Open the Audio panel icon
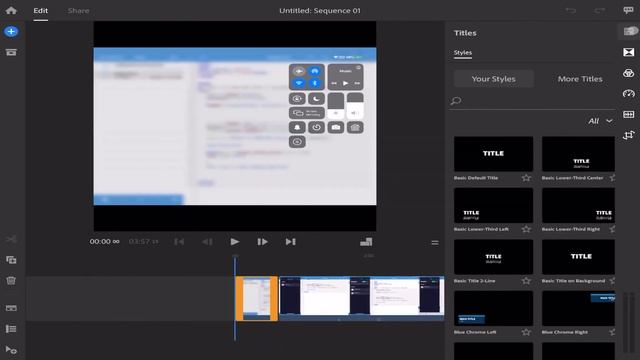This screenshot has width=640, height=360. click(x=629, y=114)
